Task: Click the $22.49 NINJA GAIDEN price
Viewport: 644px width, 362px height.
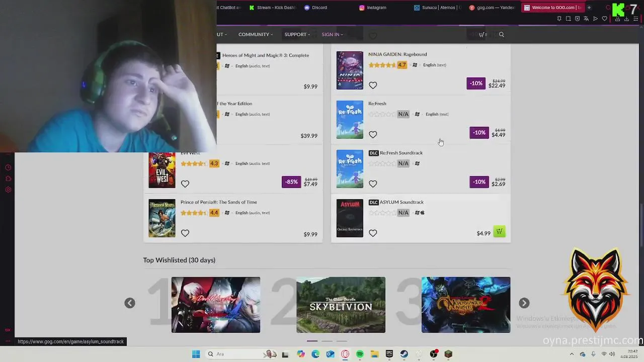Action: (x=497, y=85)
